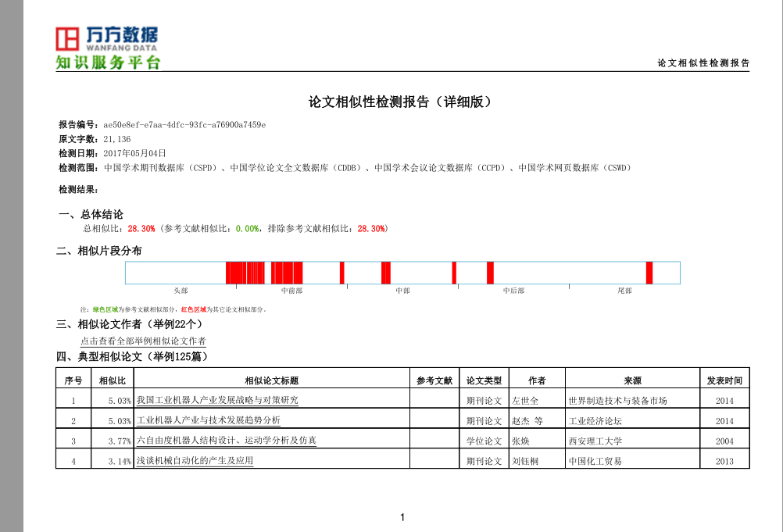
Task: Click the '头部' label under the distribution bar
Action: [x=181, y=291]
